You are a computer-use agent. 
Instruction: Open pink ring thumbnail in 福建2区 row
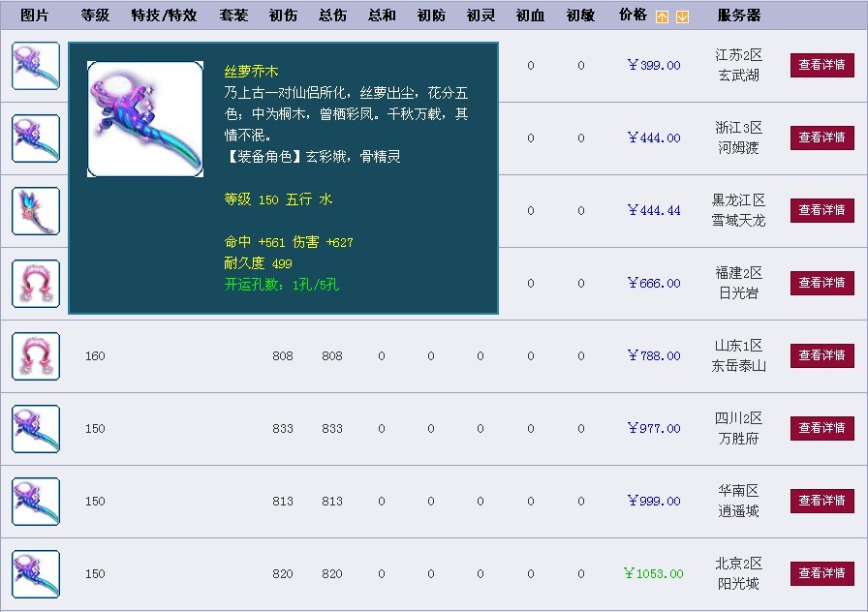click(x=36, y=284)
